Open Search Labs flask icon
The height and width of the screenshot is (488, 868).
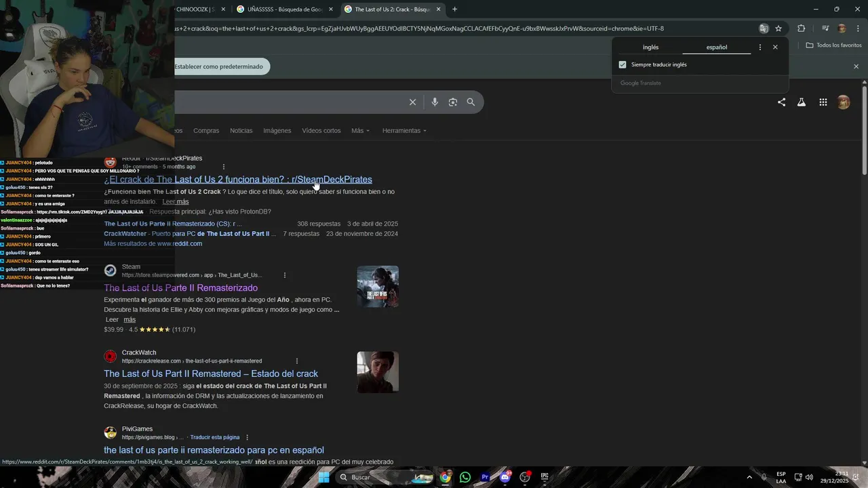click(x=802, y=102)
